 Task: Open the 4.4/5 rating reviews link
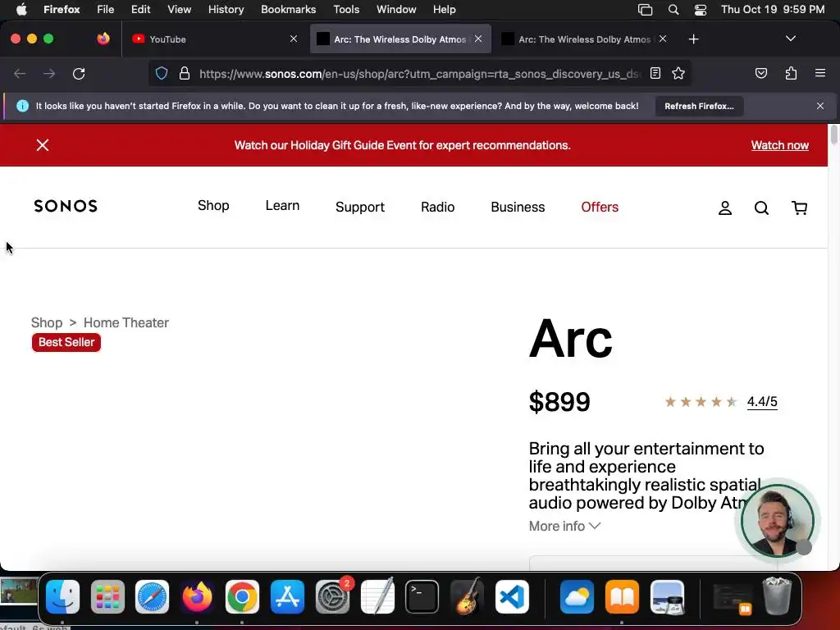[x=762, y=402]
